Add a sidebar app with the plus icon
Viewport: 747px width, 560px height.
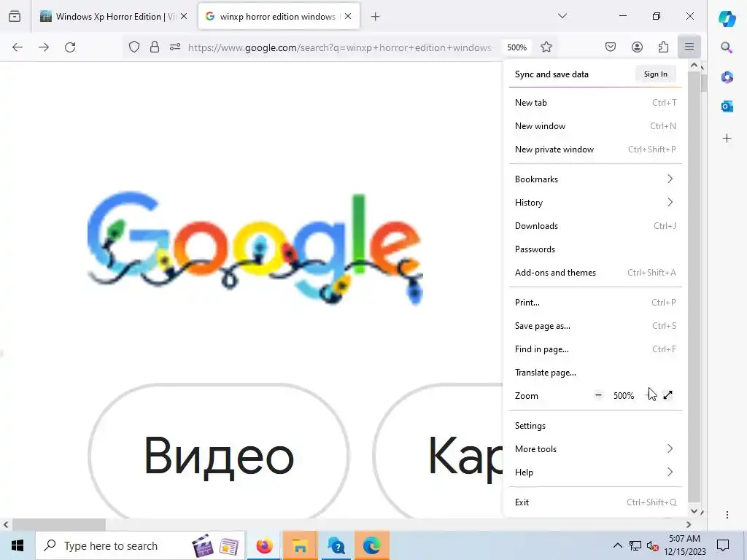click(x=727, y=139)
